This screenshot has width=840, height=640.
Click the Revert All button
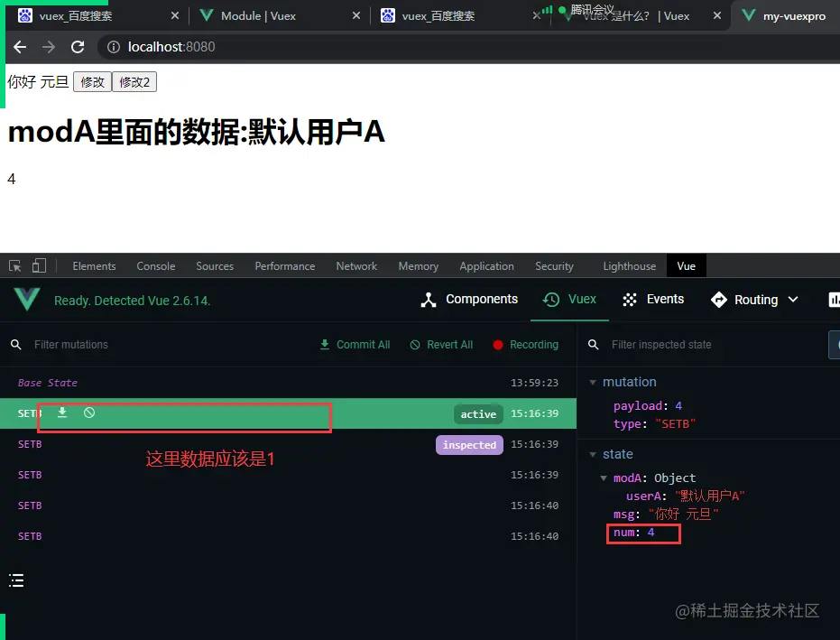[441, 345]
